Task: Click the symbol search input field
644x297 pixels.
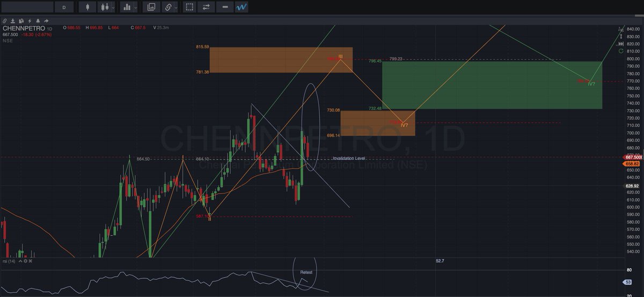Action: pyautogui.click(x=27, y=7)
